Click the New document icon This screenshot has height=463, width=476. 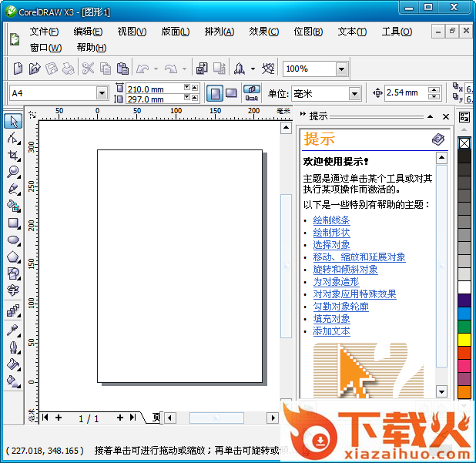tap(18, 69)
